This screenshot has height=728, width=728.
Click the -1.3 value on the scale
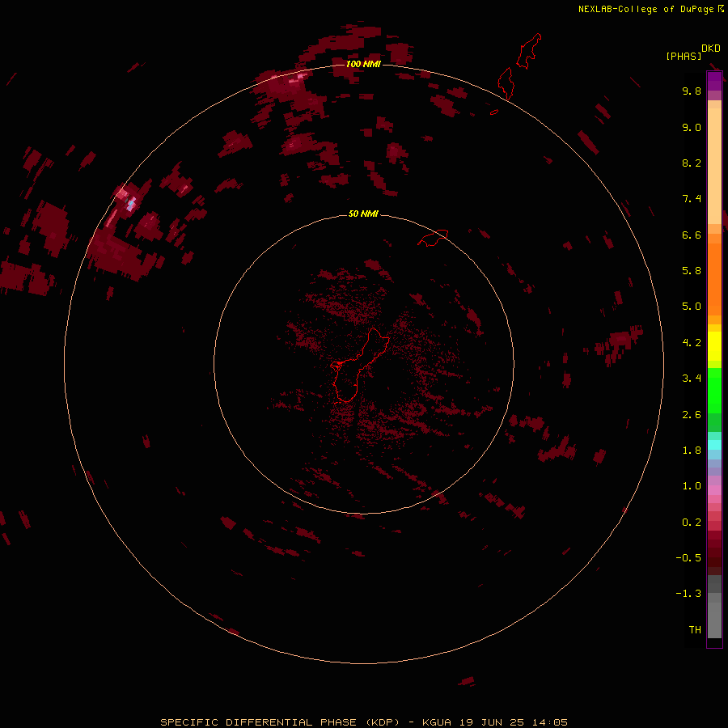click(x=688, y=594)
